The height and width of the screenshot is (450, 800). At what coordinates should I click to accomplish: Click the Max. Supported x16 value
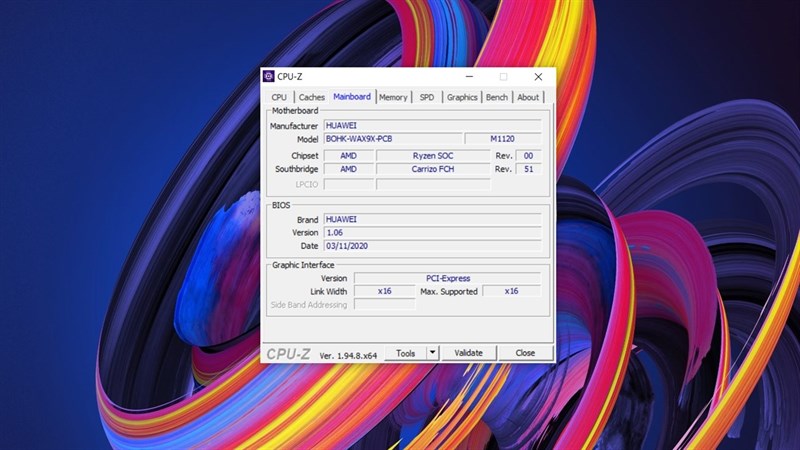coord(512,291)
